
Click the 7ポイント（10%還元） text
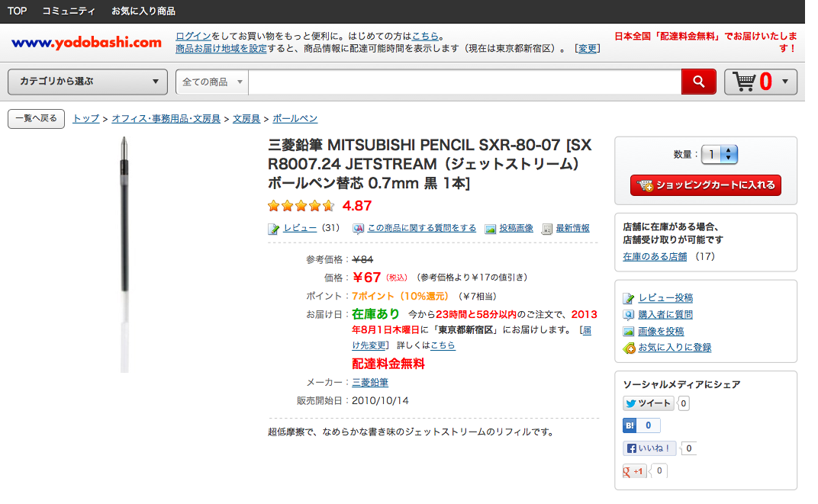click(x=400, y=297)
